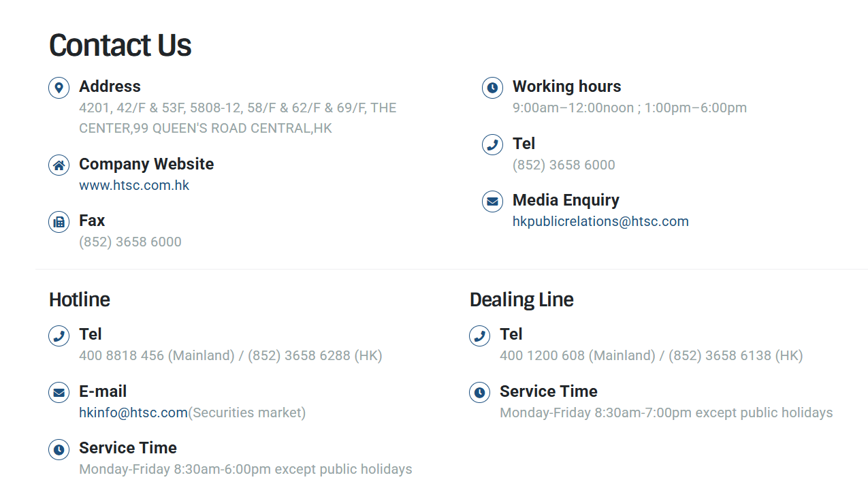The image size is (868, 501).
Task: Click the office address text at The Center
Action: coord(238,118)
